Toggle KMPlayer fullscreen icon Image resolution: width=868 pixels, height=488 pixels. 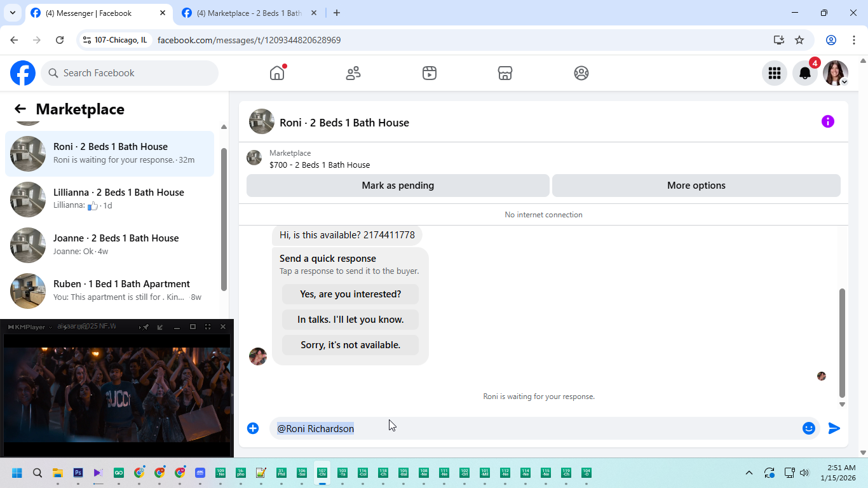tap(208, 327)
